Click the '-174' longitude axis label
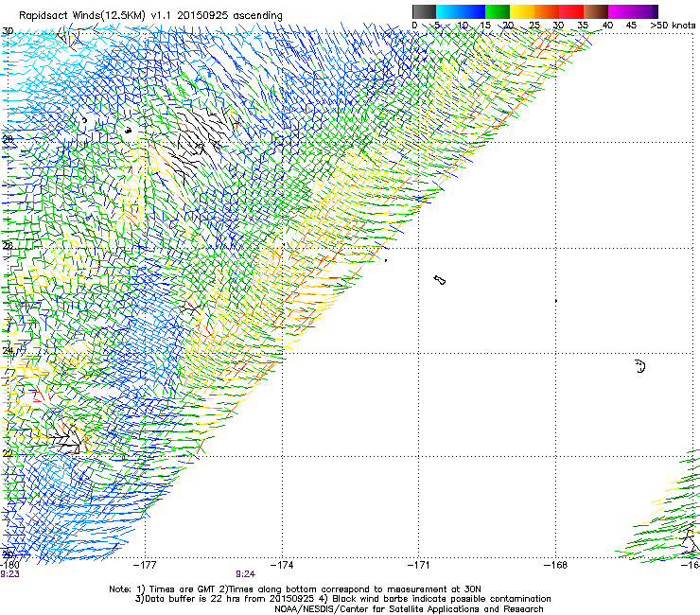 (282, 566)
